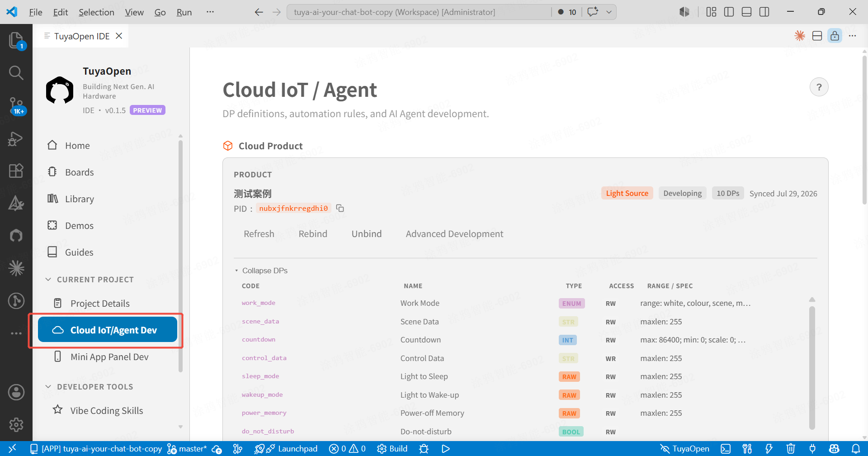Image resolution: width=868 pixels, height=456 pixels.
Task: Open the View menu
Action: click(134, 12)
